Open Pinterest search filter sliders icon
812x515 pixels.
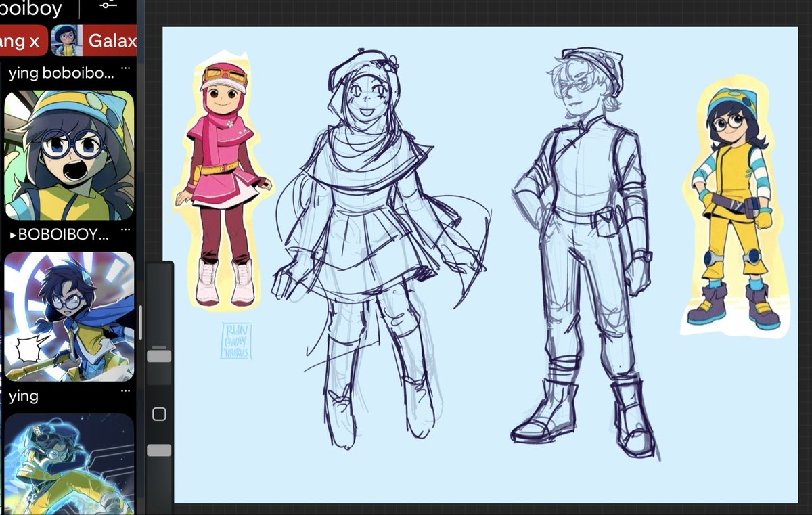(108, 5)
